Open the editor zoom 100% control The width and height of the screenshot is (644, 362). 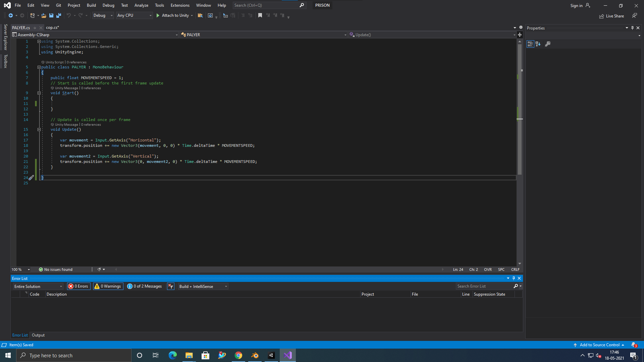20,269
